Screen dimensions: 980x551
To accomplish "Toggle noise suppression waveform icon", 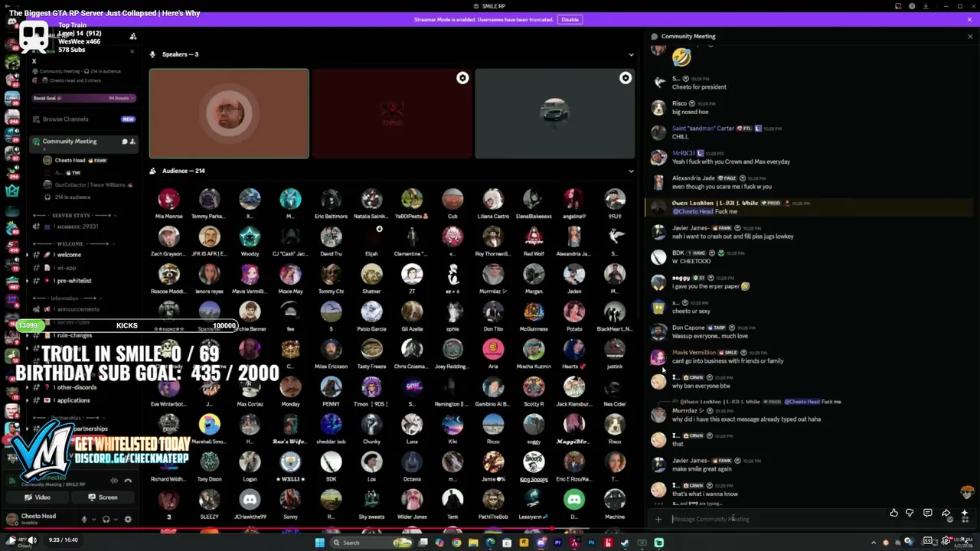I will 114,481.
